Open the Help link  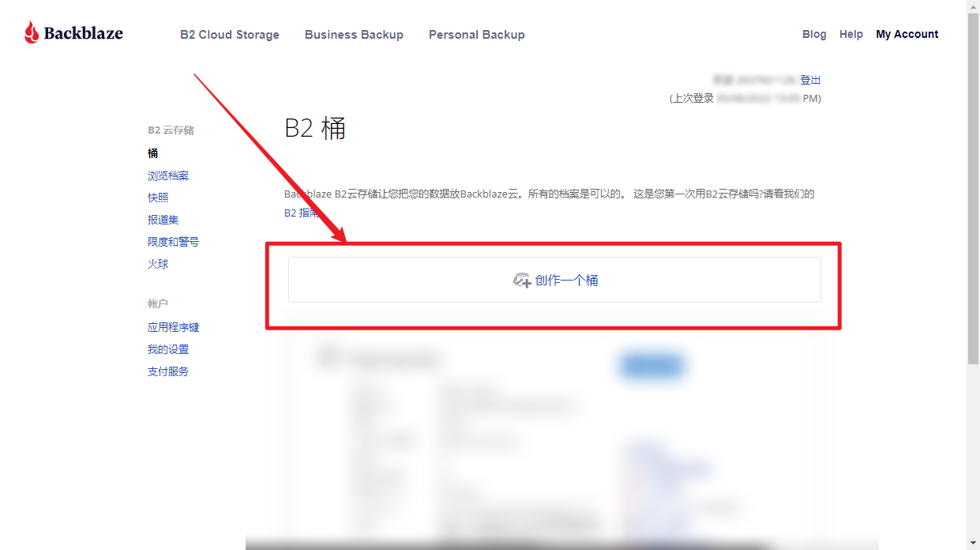point(850,34)
